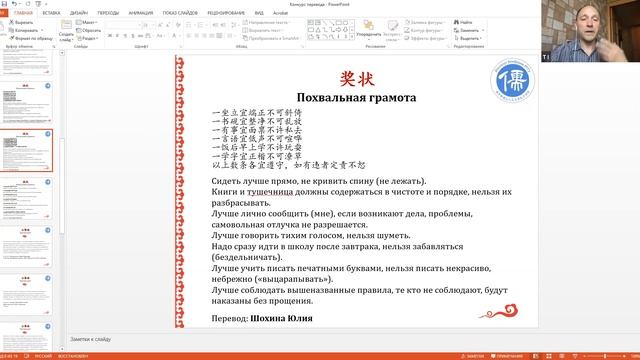The height and width of the screenshot is (360, 640).
Task: Click Заменить (replace) button
Action: coord(469,30)
